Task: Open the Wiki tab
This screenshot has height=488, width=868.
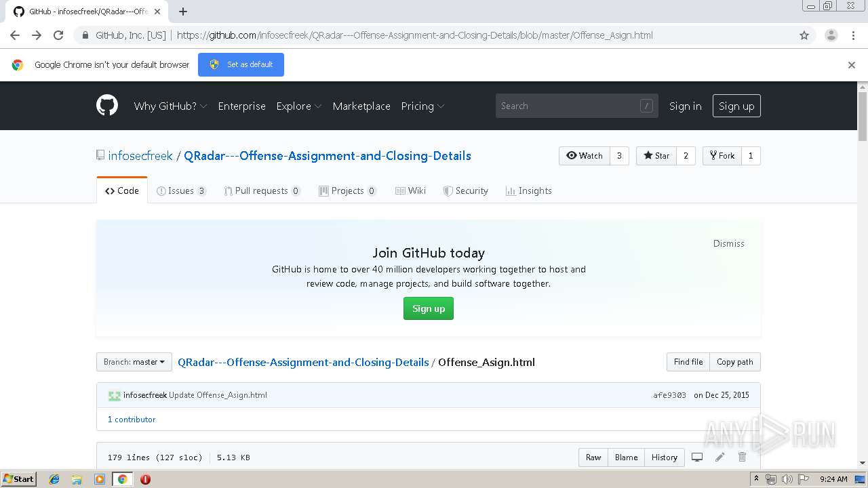Action: coord(410,190)
